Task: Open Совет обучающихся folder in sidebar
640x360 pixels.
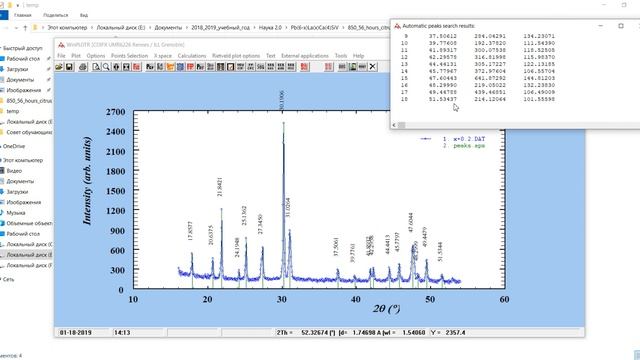Action: 29,132
